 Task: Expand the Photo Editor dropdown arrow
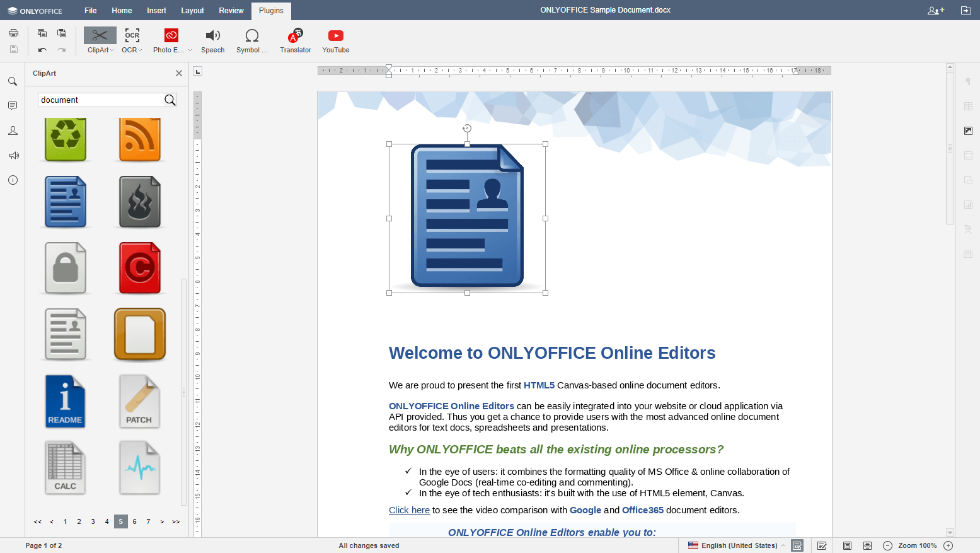pyautogui.click(x=190, y=50)
